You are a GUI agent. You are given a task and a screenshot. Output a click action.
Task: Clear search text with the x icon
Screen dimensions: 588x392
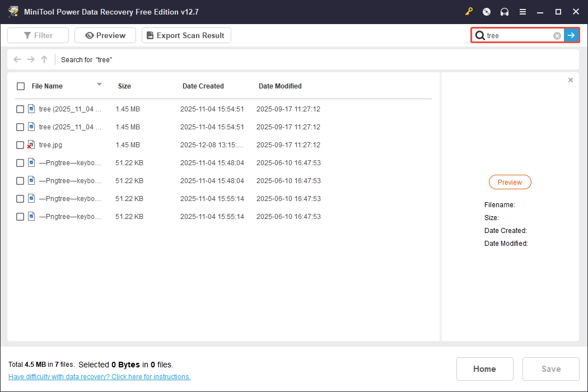point(557,35)
